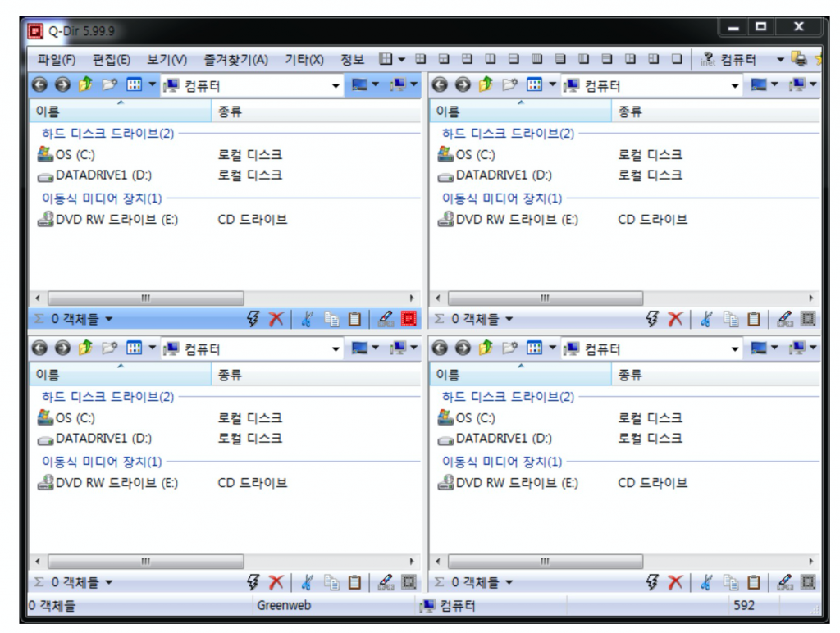Sort by 이름 column in bottom-right pane
The width and height of the screenshot is (840, 633).
pyautogui.click(x=520, y=375)
